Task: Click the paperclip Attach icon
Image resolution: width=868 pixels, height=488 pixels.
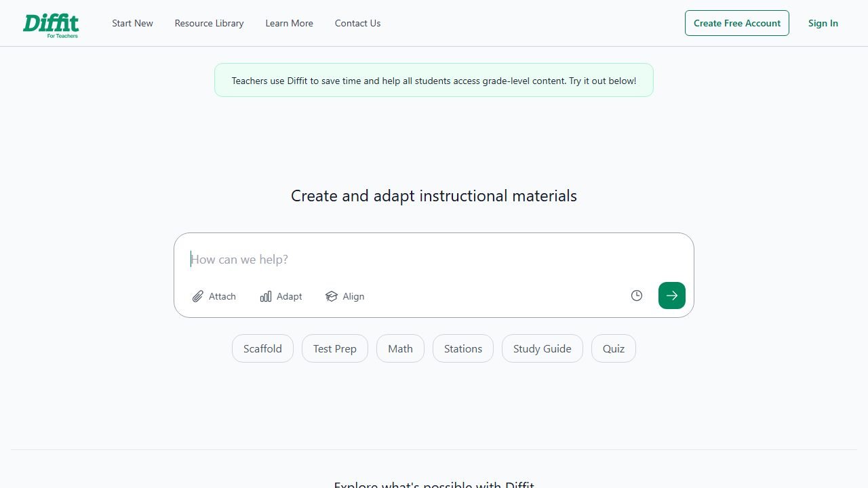Action: pos(198,296)
